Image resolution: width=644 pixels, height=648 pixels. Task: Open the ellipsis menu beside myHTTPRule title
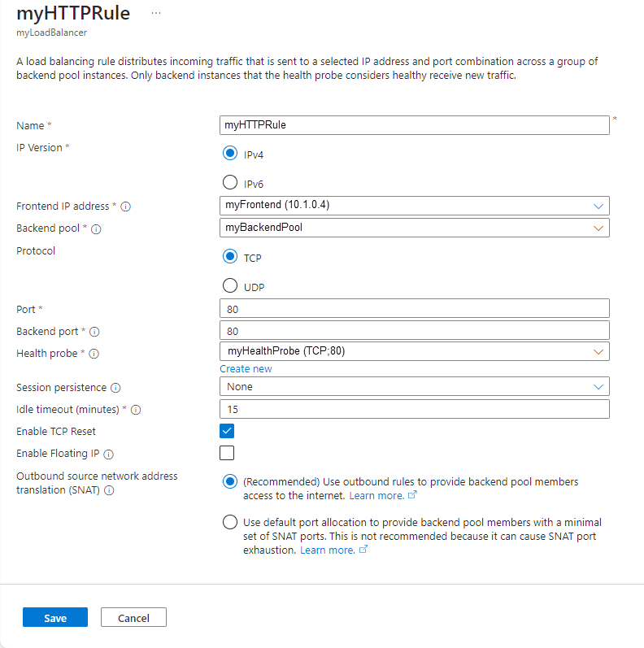coord(156,14)
